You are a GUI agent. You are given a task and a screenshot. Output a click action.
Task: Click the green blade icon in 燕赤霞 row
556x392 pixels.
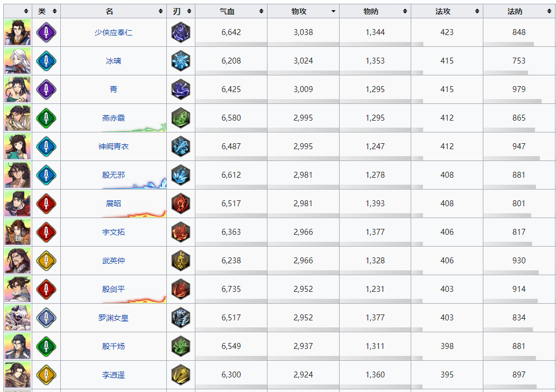[x=180, y=118]
